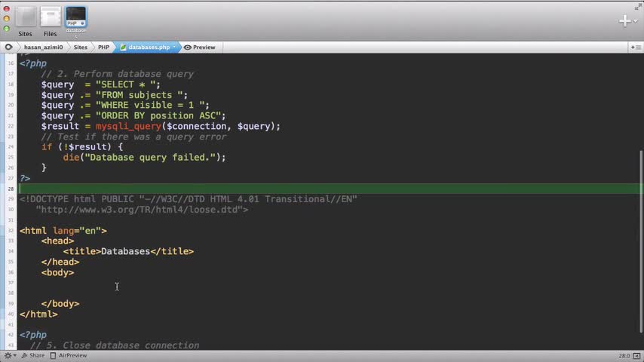644x362 pixels.
Task: Select hasan_azimi0 in the path bar
Action: pyautogui.click(x=44, y=48)
